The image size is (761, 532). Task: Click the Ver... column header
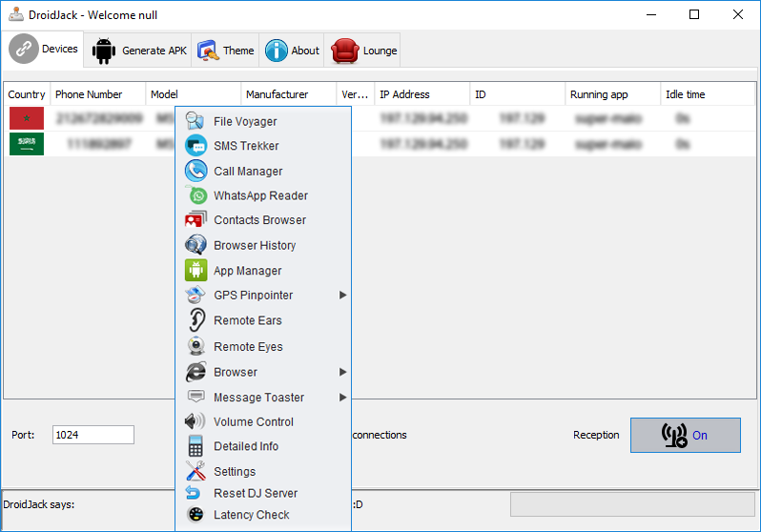point(356,94)
